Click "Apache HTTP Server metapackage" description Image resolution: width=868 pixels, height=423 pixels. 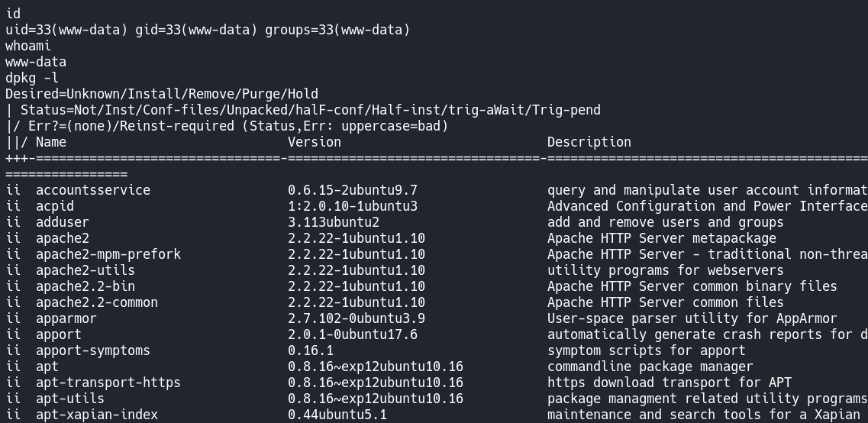click(x=661, y=238)
